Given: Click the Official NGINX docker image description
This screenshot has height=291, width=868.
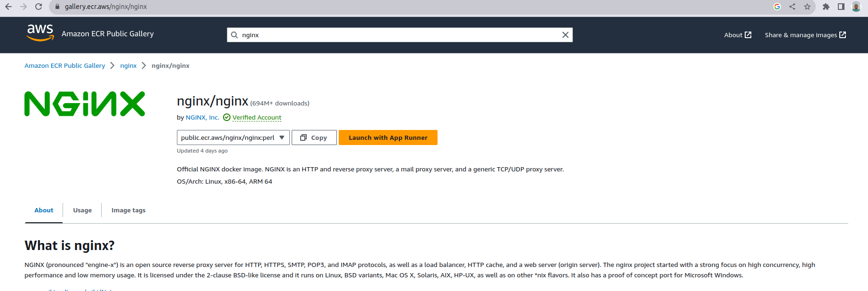Looking at the screenshot, I should (370, 169).
